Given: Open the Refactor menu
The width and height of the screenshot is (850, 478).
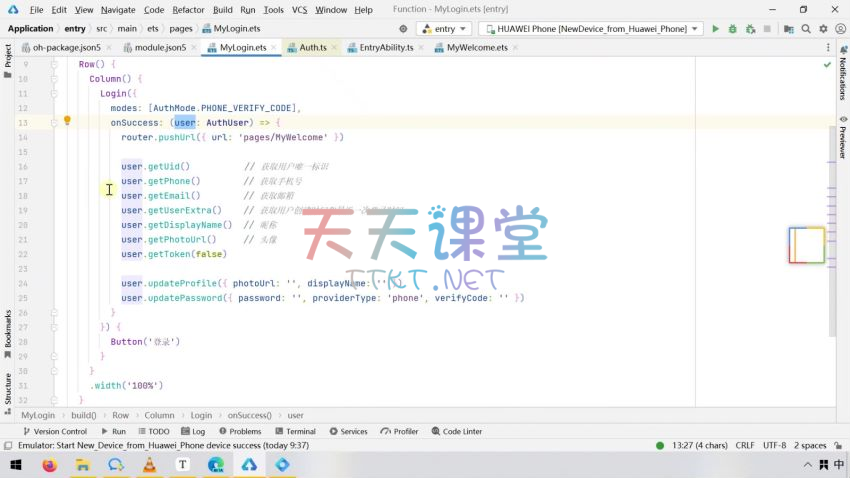Looking at the screenshot, I should click(x=188, y=10).
